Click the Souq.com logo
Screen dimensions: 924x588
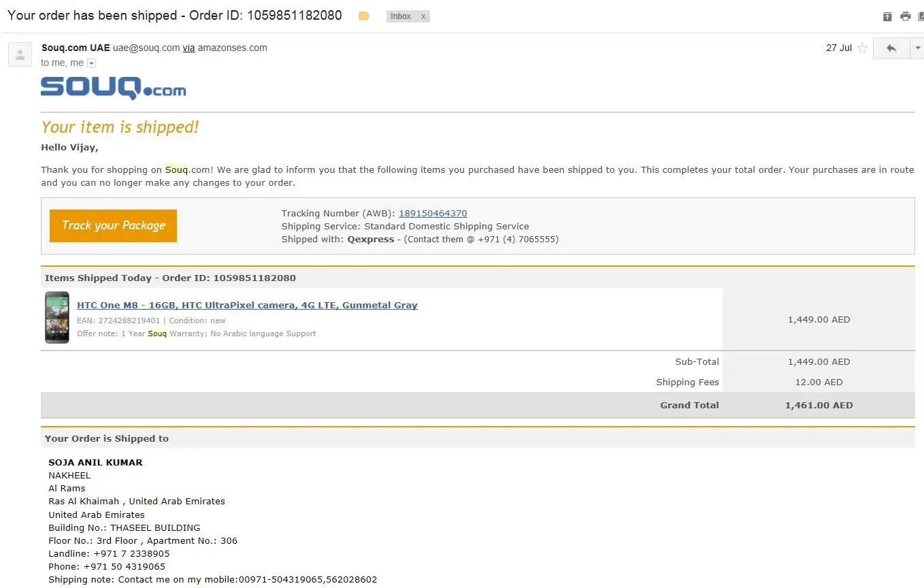click(113, 88)
